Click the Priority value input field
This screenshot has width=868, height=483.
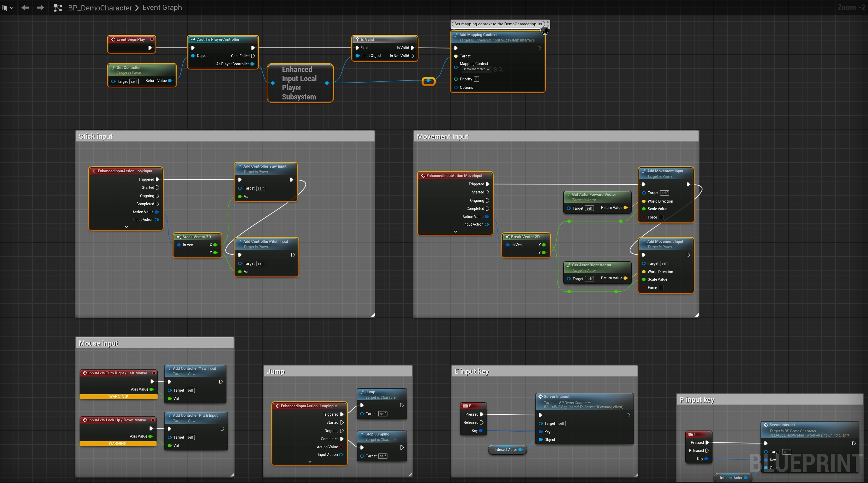coord(476,79)
